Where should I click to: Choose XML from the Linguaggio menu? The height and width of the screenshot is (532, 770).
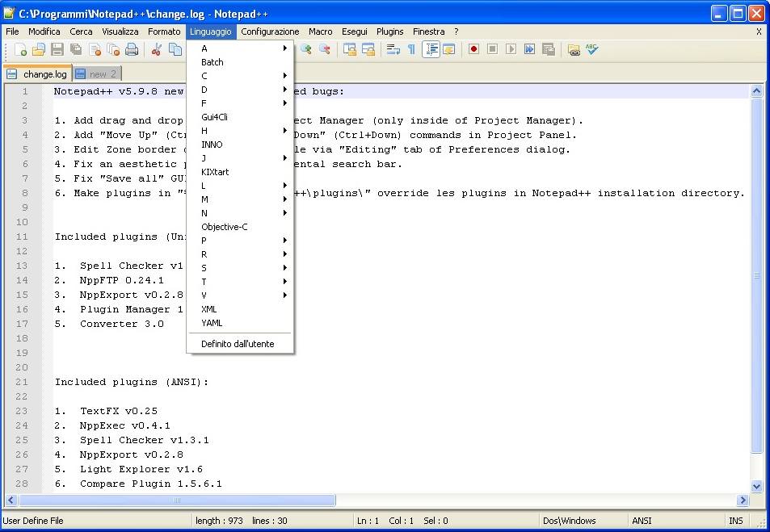point(209,309)
